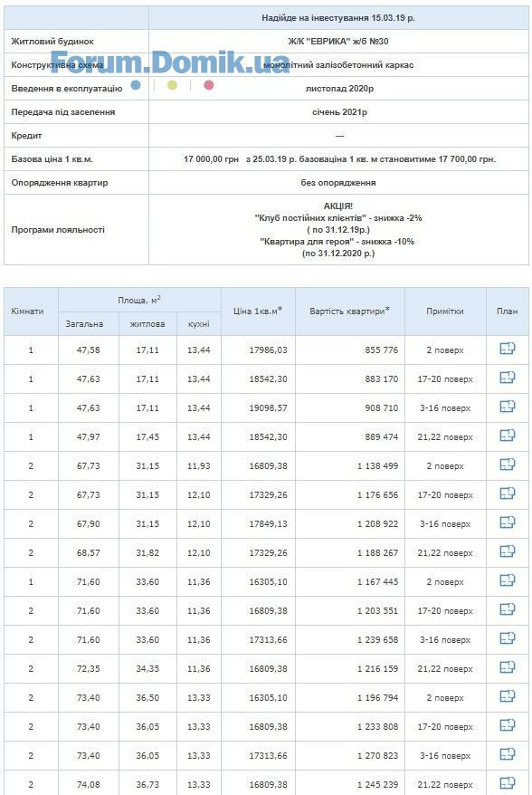Click the 'Примітки' column header
The height and width of the screenshot is (795, 532).
pos(445,311)
